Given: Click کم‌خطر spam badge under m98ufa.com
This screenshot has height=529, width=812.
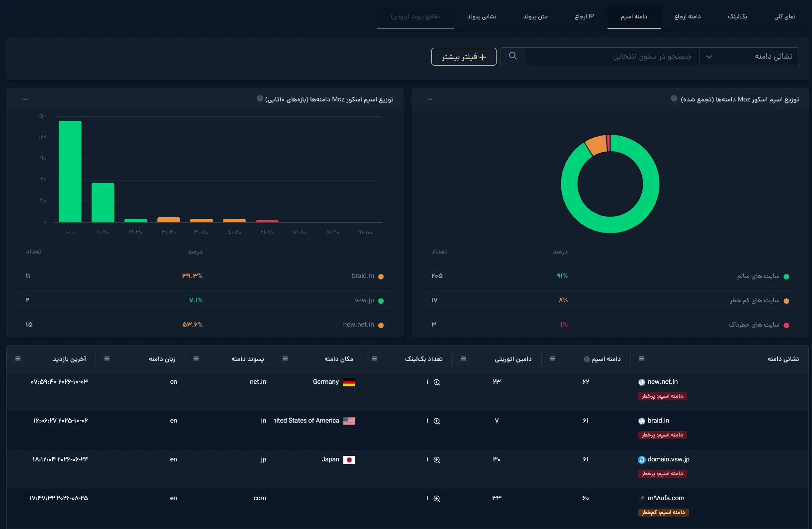Looking at the screenshot, I should click(663, 513).
